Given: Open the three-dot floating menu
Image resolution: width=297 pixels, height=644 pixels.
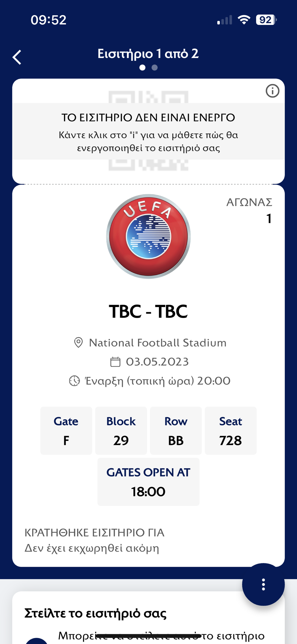Looking at the screenshot, I should 263,584.
